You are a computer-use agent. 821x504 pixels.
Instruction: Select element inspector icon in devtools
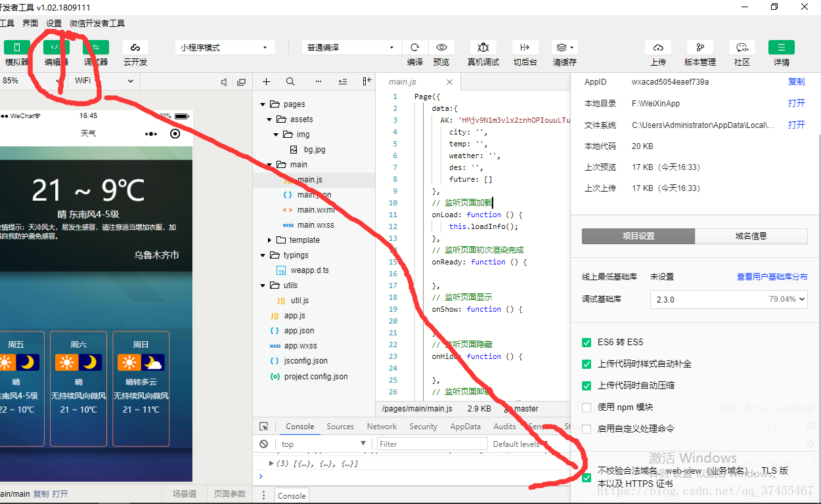coord(264,427)
